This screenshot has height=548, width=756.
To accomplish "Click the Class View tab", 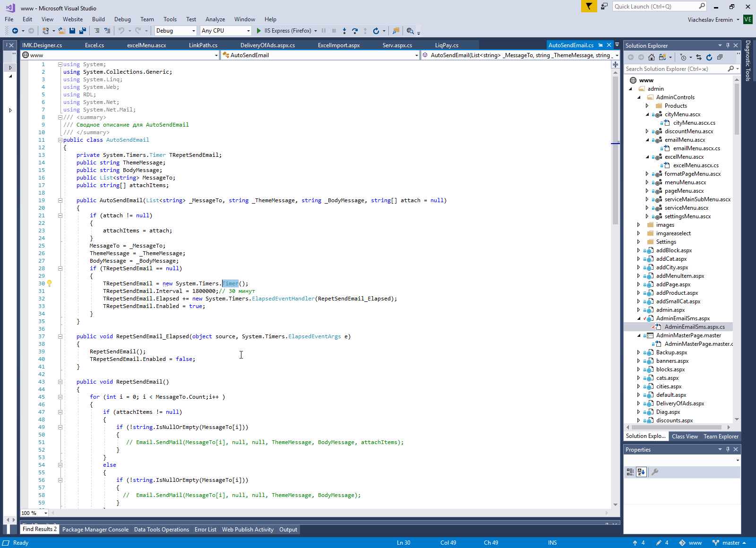I will pyautogui.click(x=685, y=437).
